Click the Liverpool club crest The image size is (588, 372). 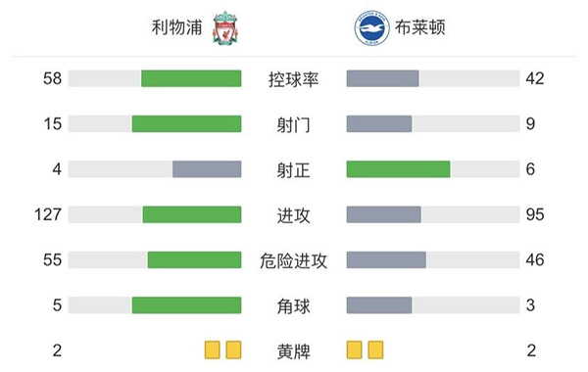225,28
